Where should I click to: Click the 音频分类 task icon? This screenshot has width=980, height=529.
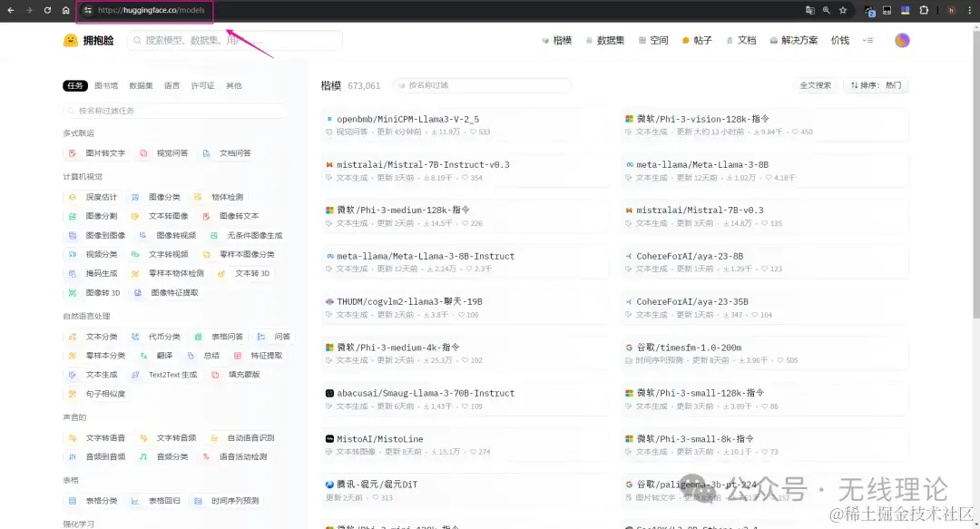(143, 457)
